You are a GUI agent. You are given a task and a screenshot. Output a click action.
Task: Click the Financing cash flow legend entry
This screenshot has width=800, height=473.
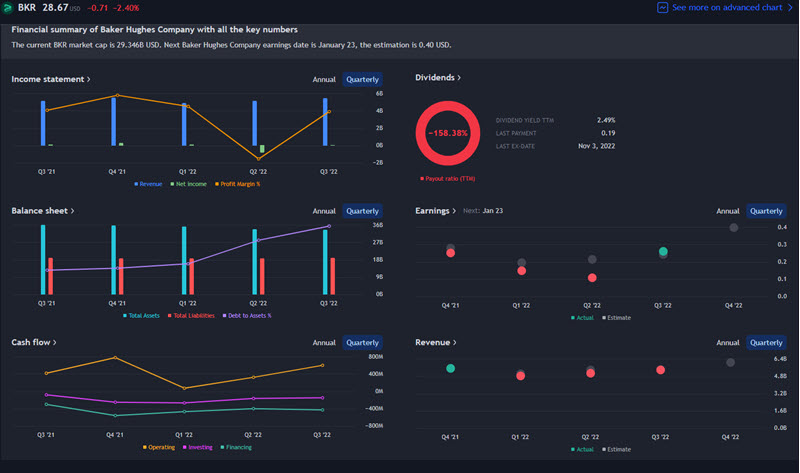[236, 447]
